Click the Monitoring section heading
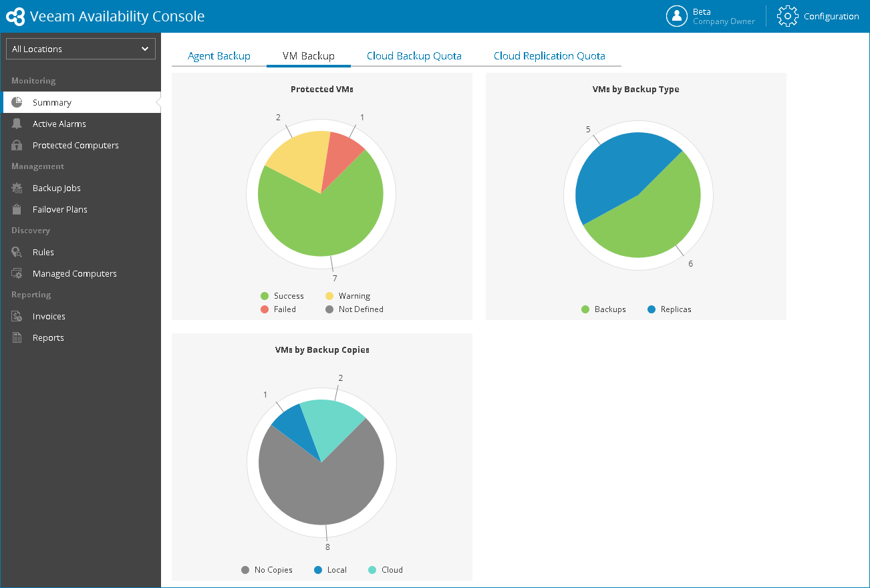The width and height of the screenshot is (870, 588). pyautogui.click(x=33, y=81)
